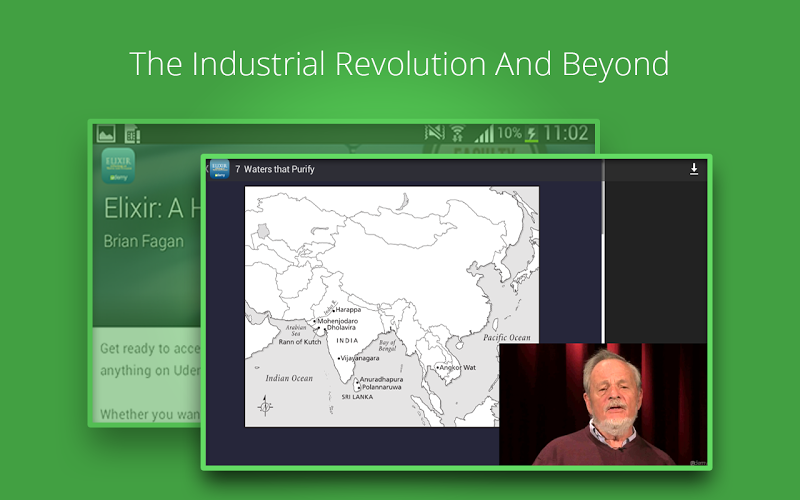The image size is (800, 500).
Task: Tap the Wi-Fi icon in status bar
Action: [x=458, y=134]
